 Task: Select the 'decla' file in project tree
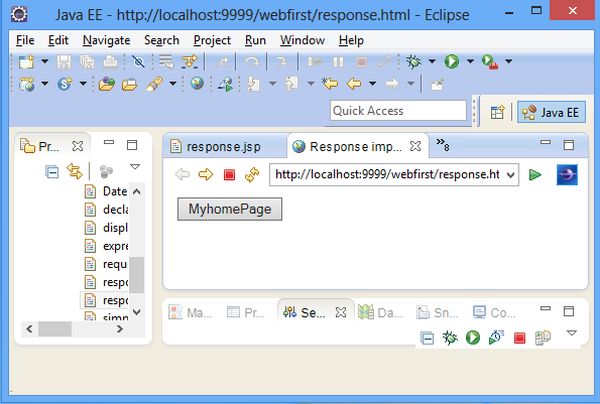106,209
